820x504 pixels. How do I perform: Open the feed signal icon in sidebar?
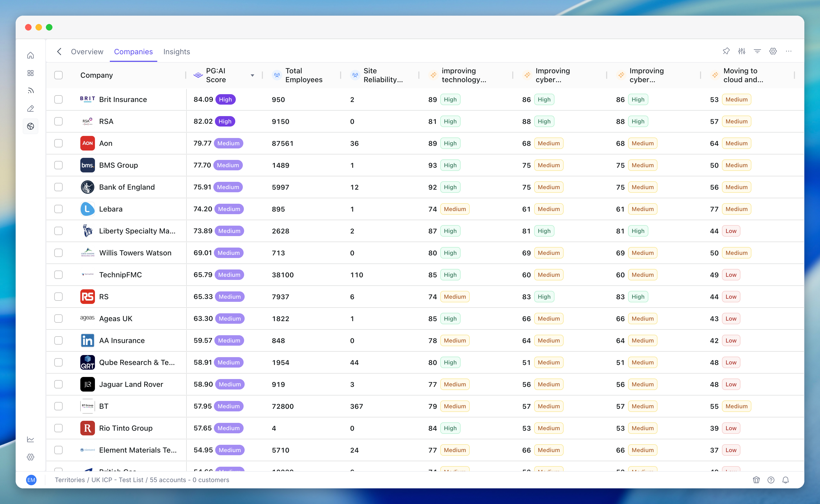30,91
